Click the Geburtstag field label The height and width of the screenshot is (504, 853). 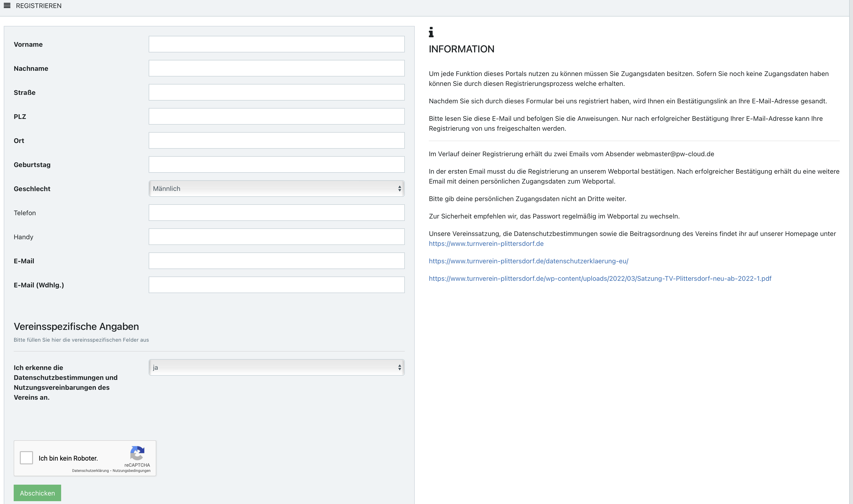tap(32, 165)
